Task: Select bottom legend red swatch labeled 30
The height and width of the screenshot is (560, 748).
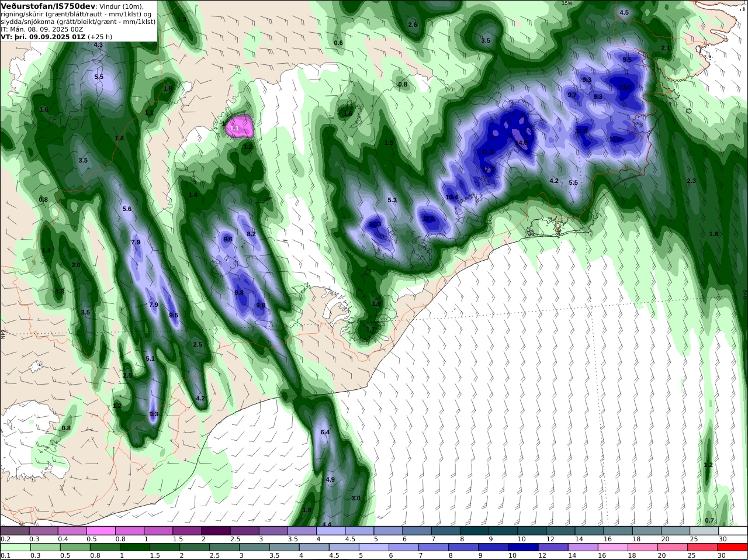Action: click(x=733, y=548)
